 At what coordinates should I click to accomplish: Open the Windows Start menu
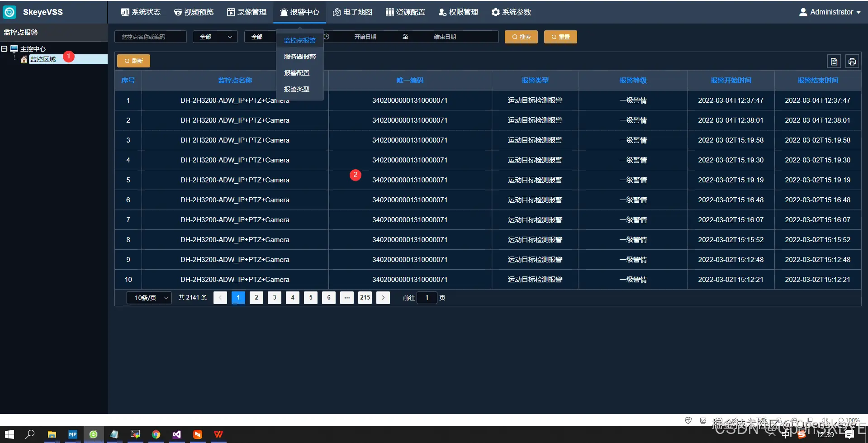tap(9, 434)
